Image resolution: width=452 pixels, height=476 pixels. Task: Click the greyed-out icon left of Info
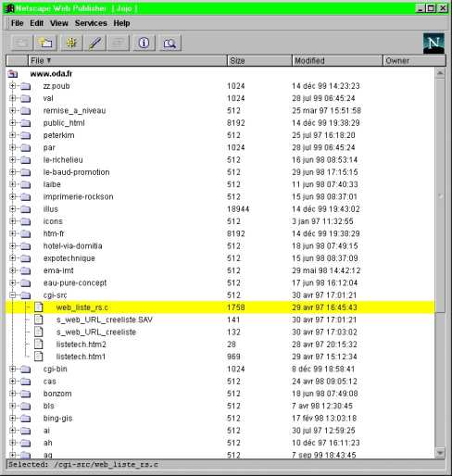(x=118, y=43)
